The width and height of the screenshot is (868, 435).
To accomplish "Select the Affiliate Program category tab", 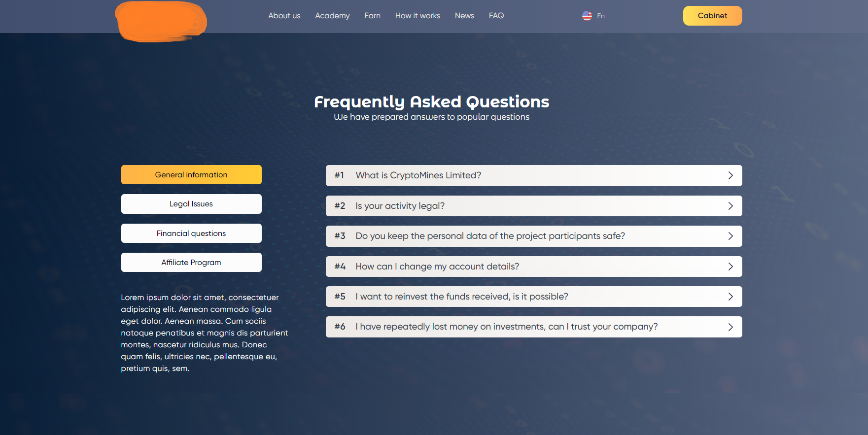I will click(x=191, y=263).
